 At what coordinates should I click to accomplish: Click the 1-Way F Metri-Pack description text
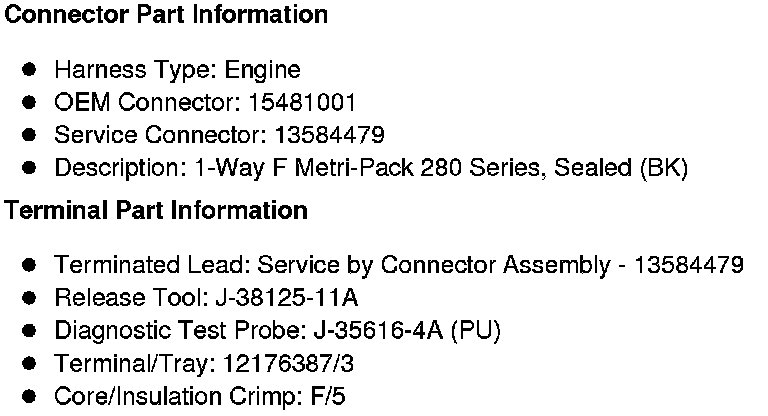[441, 168]
